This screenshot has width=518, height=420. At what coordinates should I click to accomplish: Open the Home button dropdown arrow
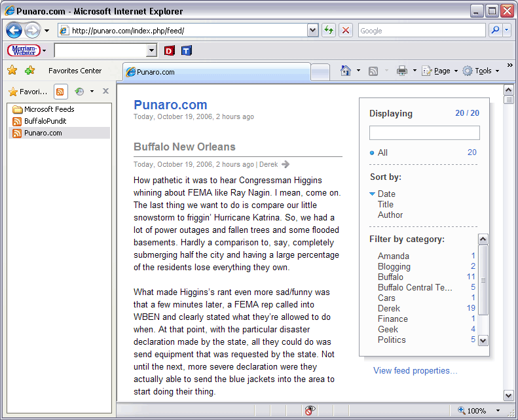point(358,71)
